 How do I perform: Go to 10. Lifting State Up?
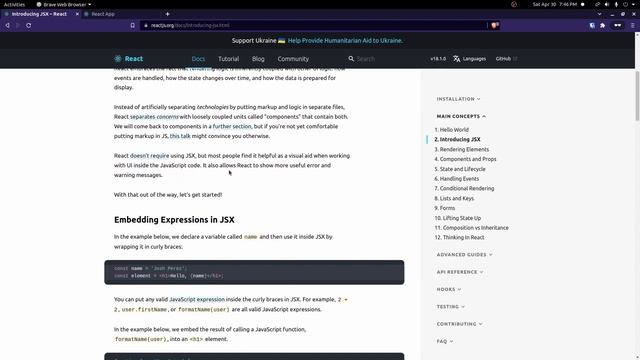point(458,218)
